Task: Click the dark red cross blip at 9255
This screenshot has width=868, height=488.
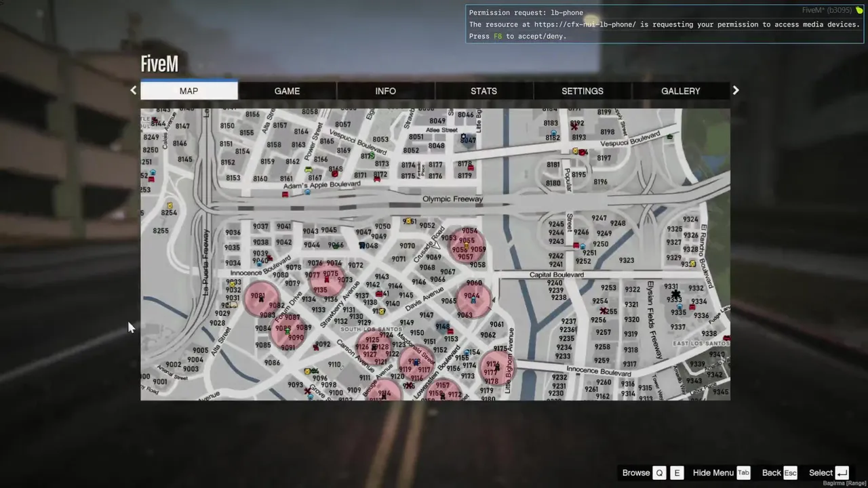Action: [603, 311]
